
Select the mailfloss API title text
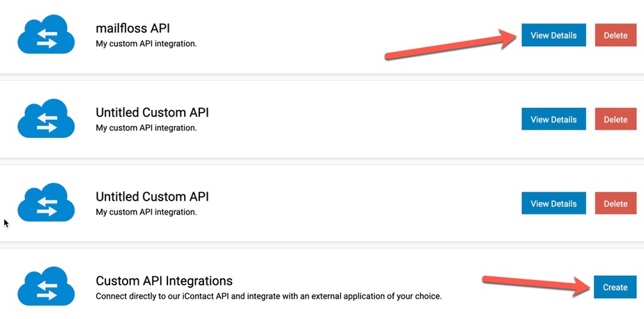click(132, 29)
